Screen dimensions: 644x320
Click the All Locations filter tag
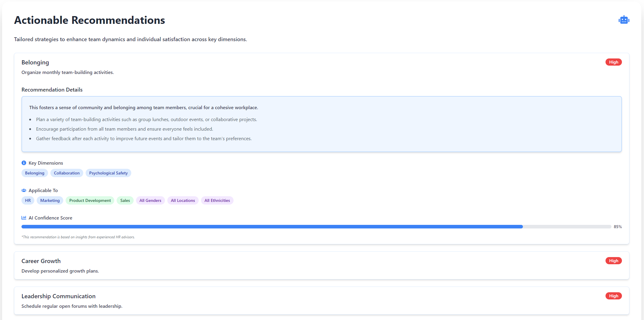[x=183, y=200]
